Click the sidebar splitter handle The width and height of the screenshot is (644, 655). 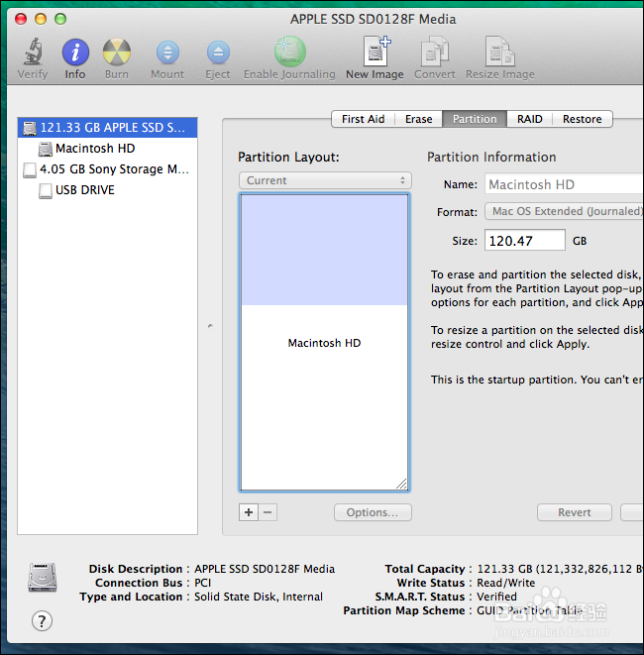(210, 326)
